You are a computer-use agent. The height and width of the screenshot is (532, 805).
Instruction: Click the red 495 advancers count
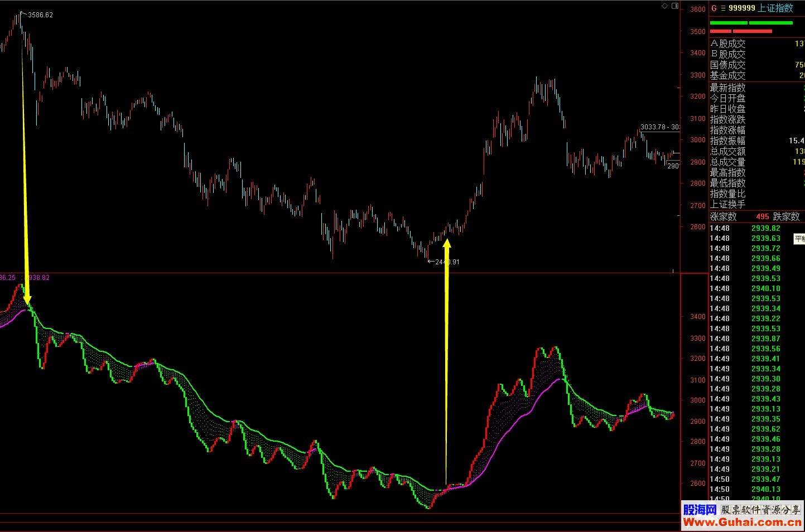click(763, 216)
